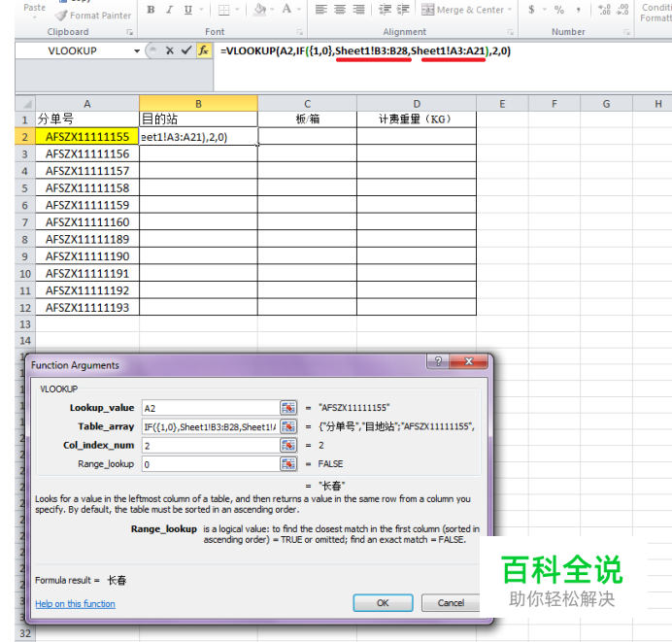Click in the formula bar text
This screenshot has height=642, width=672.
pos(365,51)
